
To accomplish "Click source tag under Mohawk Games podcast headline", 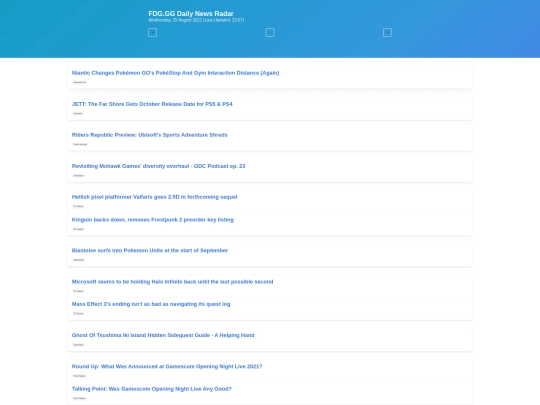I will pos(79,175).
